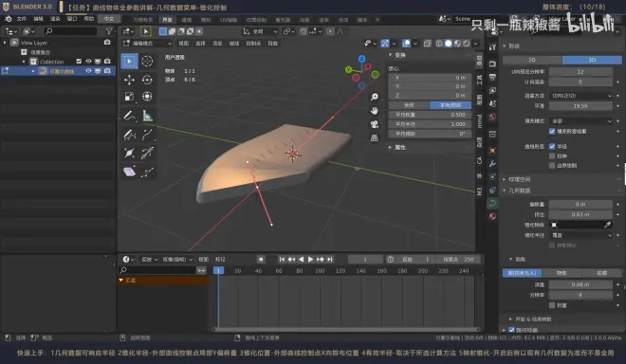Open Modifiers wrench tab in properties
The width and height of the screenshot is (626, 364).
[492, 163]
